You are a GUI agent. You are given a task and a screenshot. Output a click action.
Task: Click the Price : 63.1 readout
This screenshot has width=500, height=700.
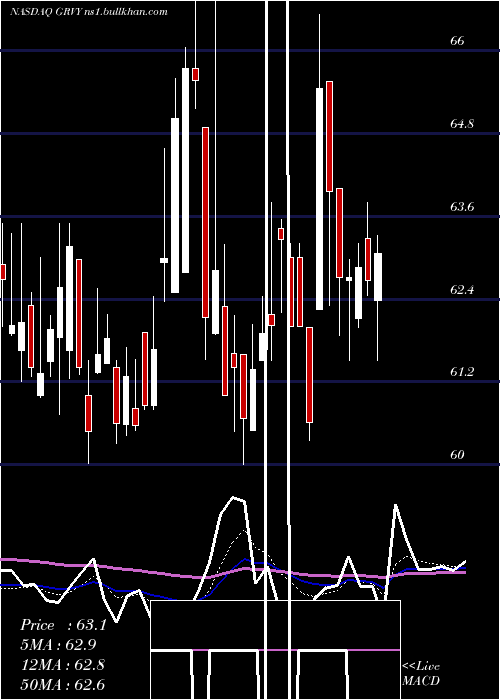tap(63, 625)
